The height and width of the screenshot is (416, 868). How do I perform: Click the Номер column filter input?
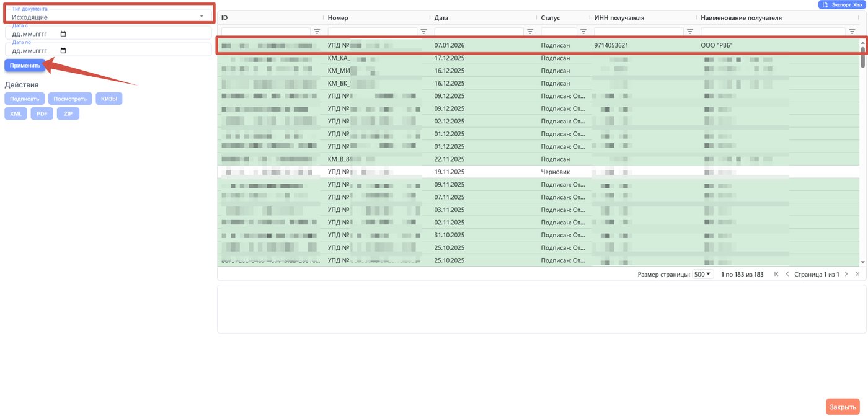pyautogui.click(x=373, y=31)
